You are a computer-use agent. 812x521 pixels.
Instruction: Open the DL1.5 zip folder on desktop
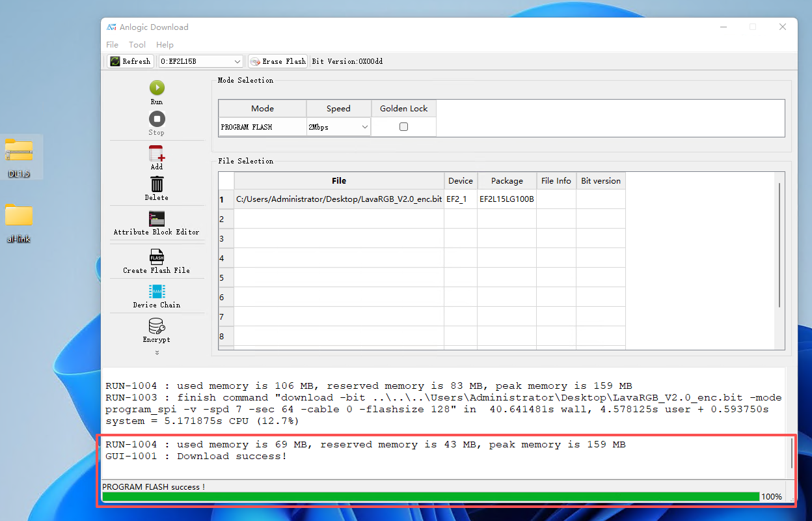(19, 157)
